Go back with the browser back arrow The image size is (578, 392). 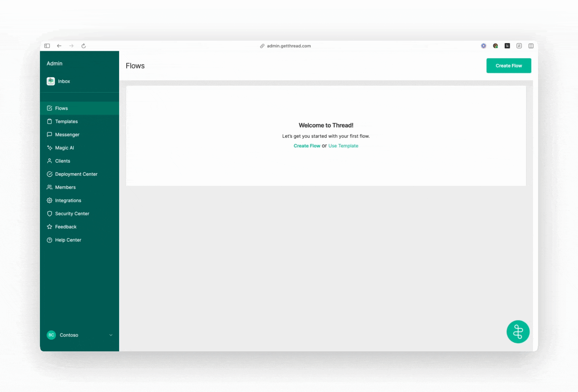click(59, 46)
